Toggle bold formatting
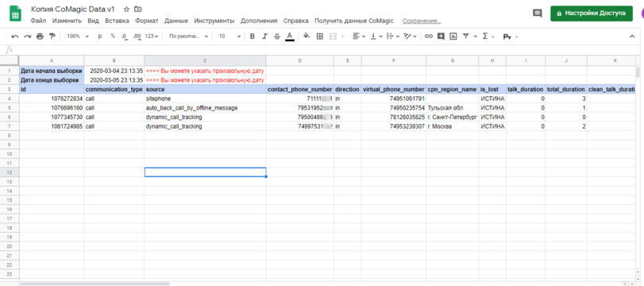Viewport: 644px width, 286px height. (253, 37)
